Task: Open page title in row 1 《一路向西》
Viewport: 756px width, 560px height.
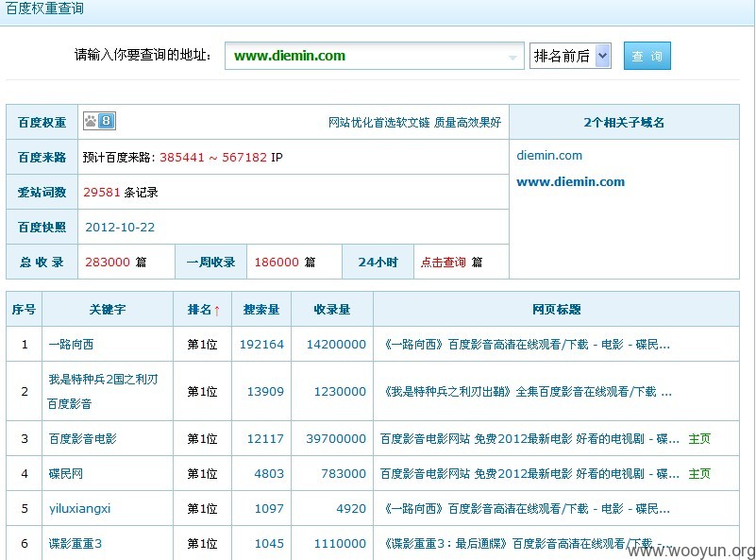Action: tap(526, 345)
